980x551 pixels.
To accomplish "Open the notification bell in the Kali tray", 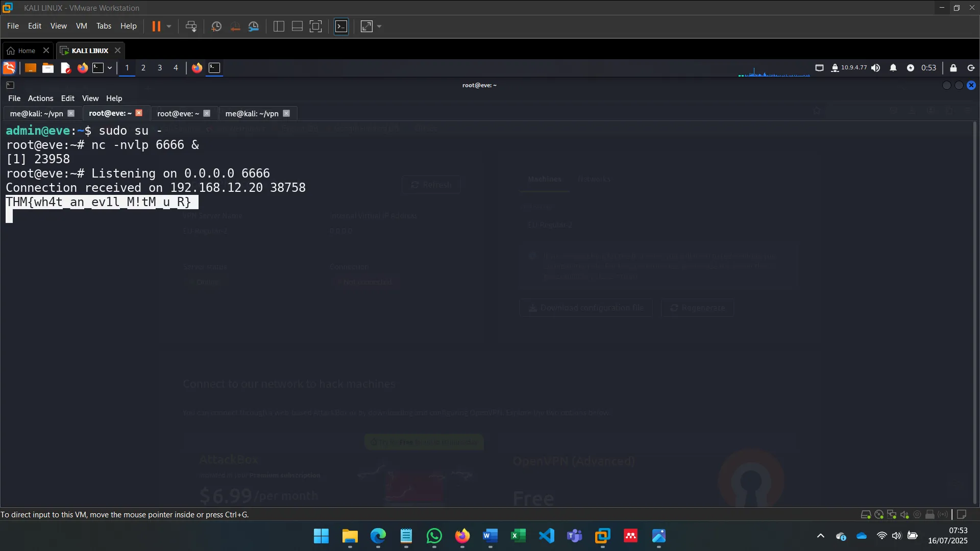I will click(x=894, y=67).
